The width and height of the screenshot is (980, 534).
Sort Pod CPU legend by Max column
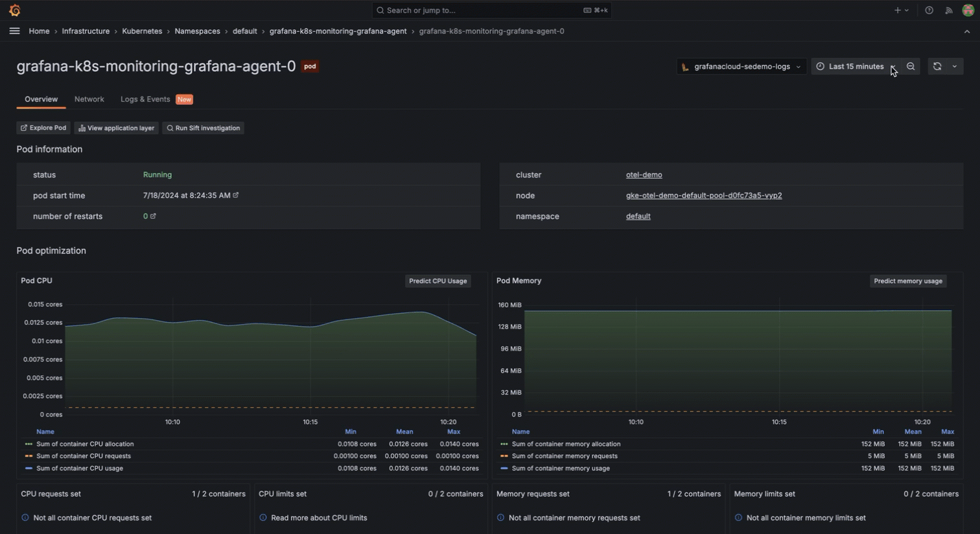pos(454,432)
